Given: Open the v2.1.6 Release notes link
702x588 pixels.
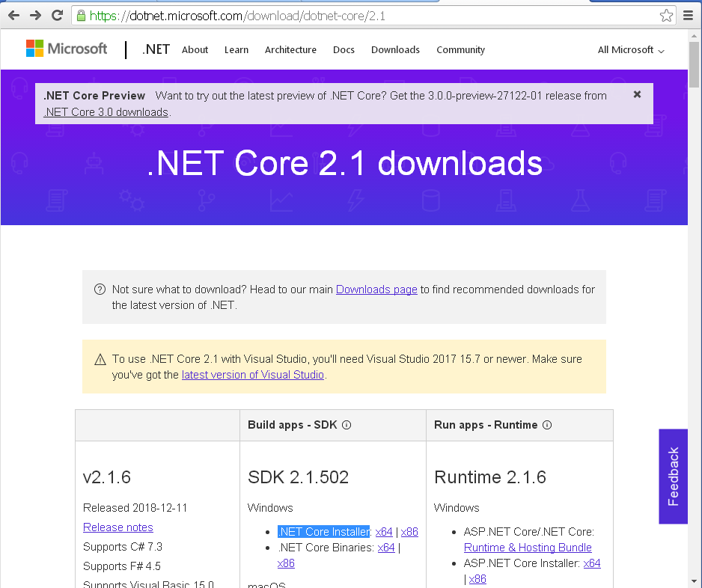Looking at the screenshot, I should point(118,527).
